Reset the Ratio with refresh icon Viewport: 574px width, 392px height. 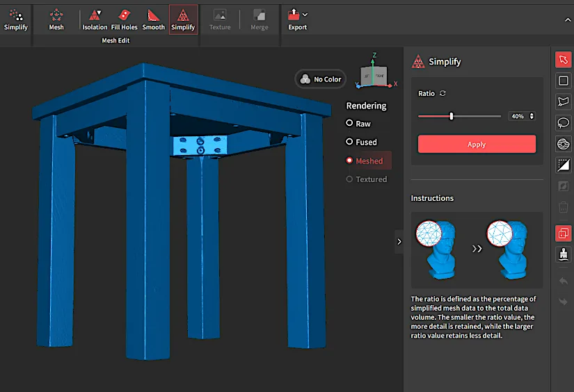443,93
